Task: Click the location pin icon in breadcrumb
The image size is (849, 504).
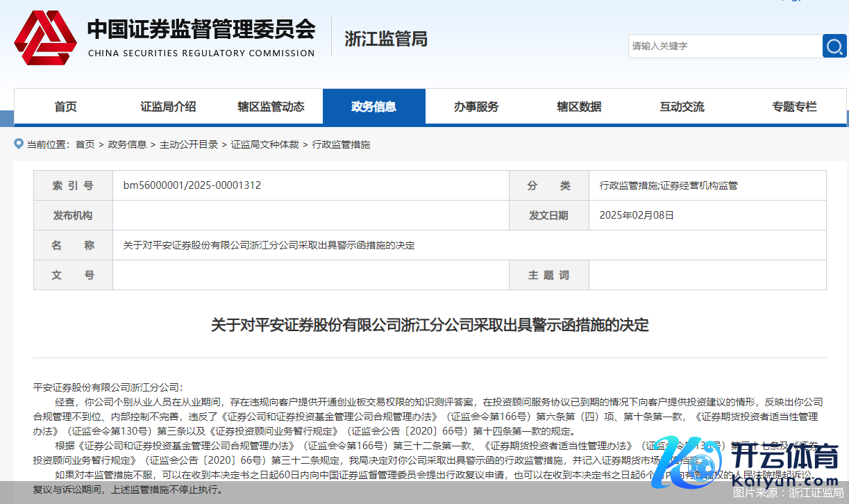Action: (x=17, y=144)
